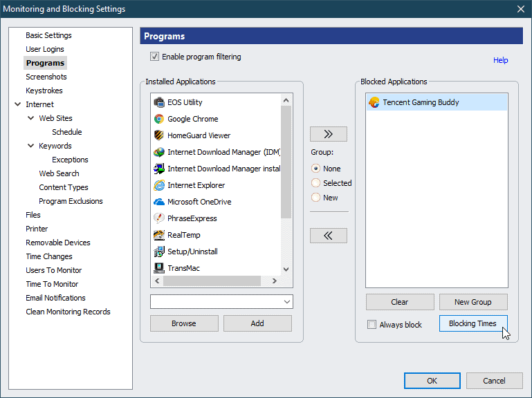Image resolution: width=532 pixels, height=398 pixels.
Task: Collapse the Internet tree node
Action: (18, 104)
